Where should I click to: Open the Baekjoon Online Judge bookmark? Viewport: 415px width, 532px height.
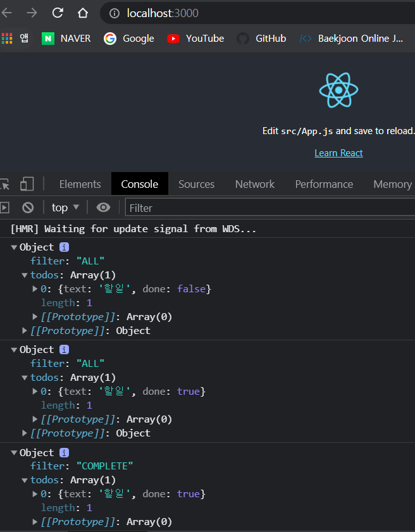[x=351, y=39]
